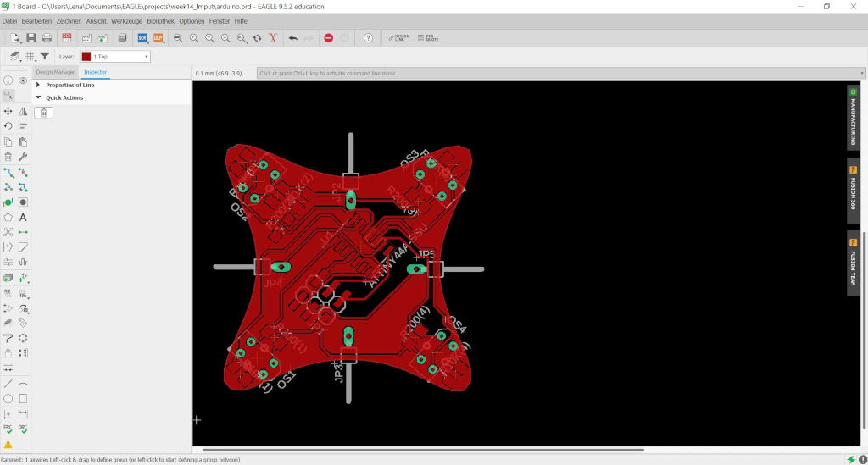
Task: Click the Zoom in magnifier icon
Action: 194,38
